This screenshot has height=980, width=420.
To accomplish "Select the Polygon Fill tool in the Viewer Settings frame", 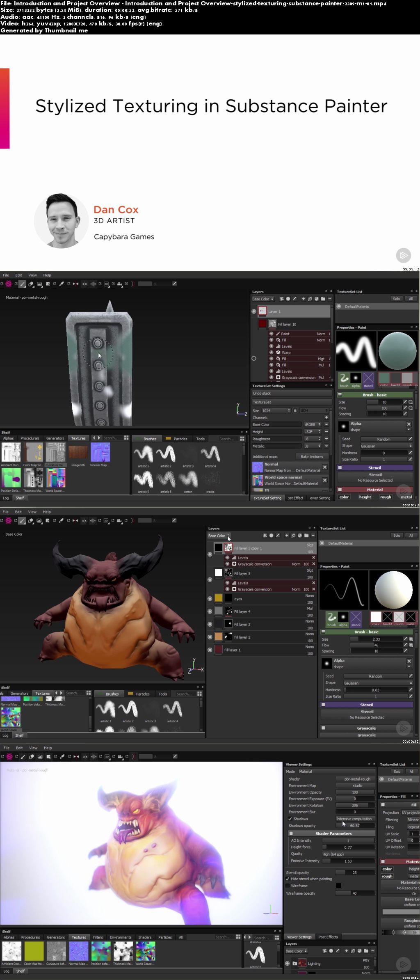I will click(x=48, y=756).
